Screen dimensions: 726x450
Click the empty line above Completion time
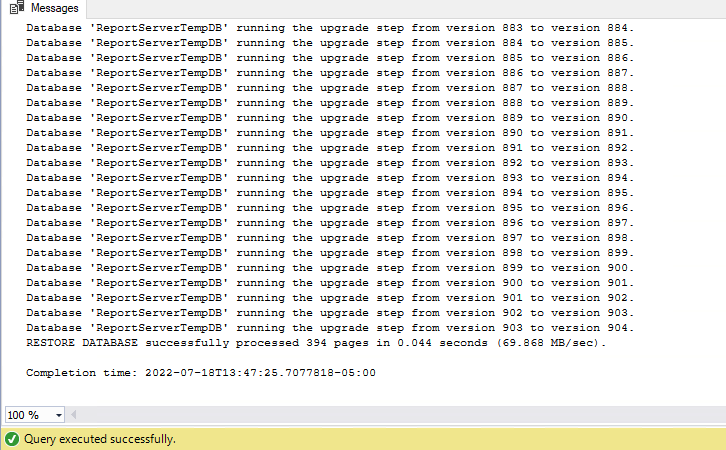(300, 358)
